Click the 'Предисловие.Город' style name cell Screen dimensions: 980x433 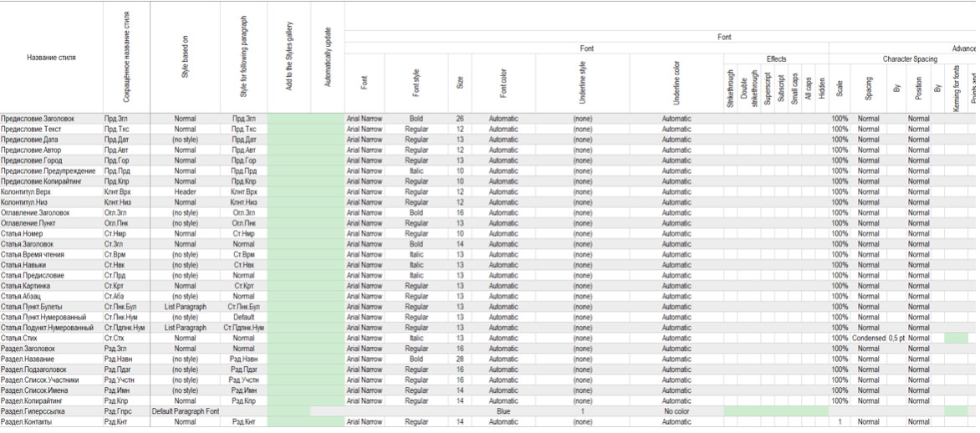(51, 160)
